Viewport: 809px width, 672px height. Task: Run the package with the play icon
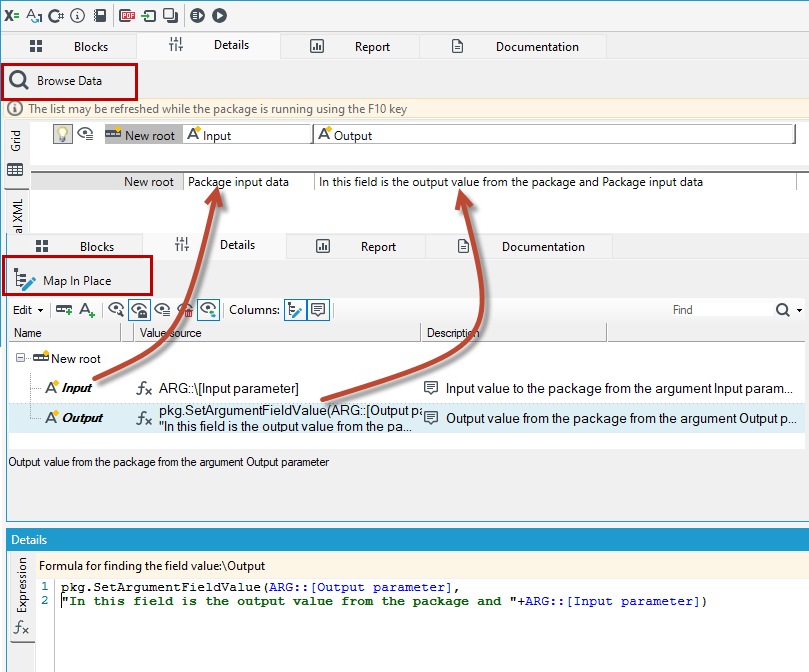tap(219, 15)
